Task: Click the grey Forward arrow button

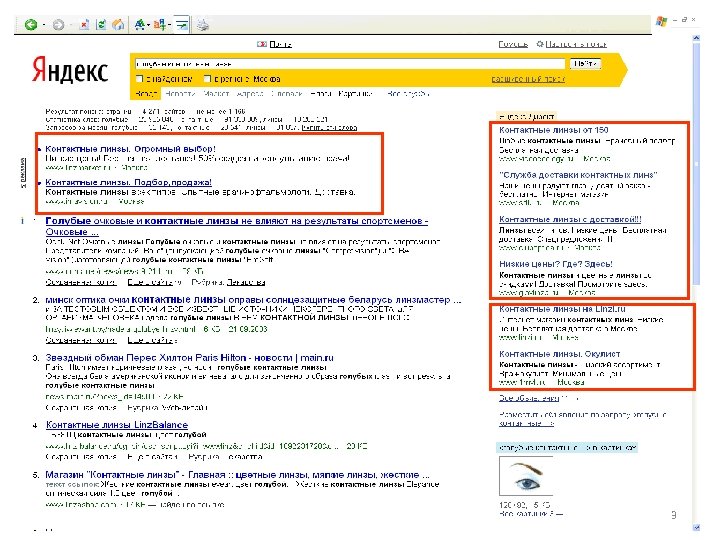Action: click(x=58, y=25)
